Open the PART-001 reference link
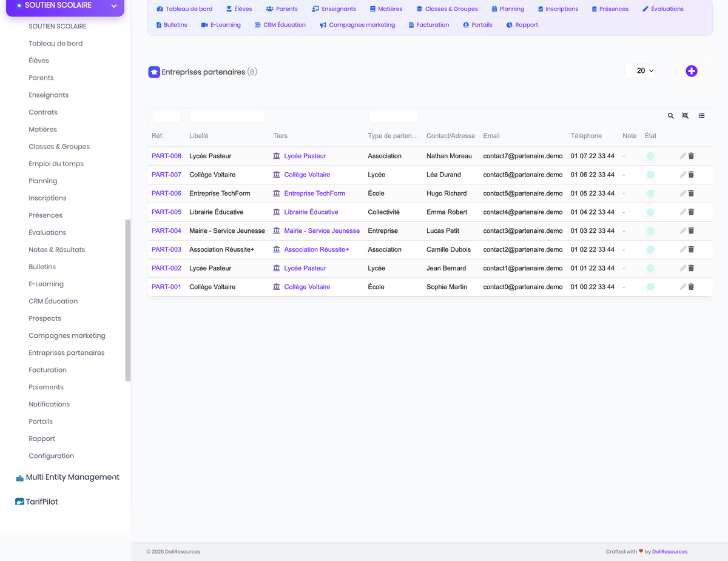Image resolution: width=728 pixels, height=561 pixels. (x=166, y=287)
